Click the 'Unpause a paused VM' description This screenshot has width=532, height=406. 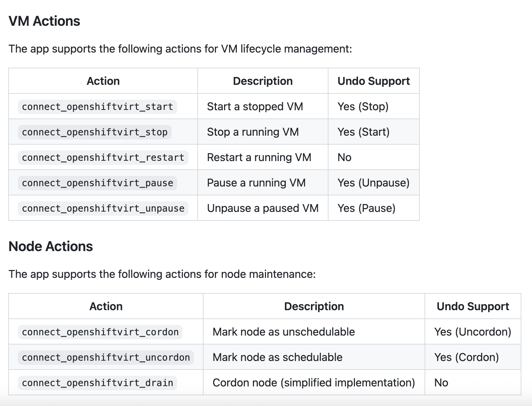click(x=263, y=208)
